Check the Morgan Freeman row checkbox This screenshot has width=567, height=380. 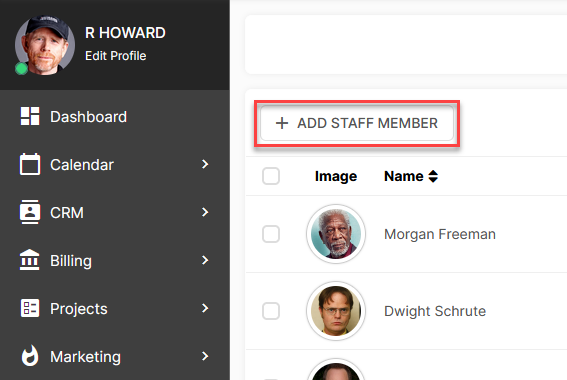[271, 234]
